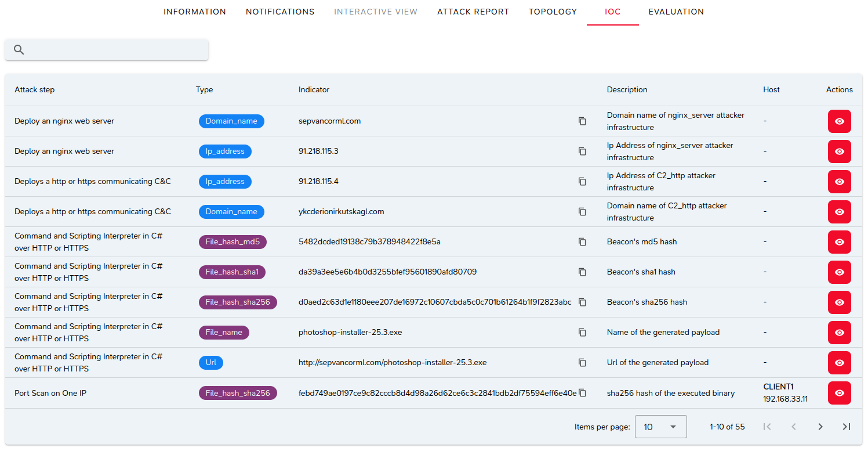
Task: Click the Host column header
Action: pos(772,90)
